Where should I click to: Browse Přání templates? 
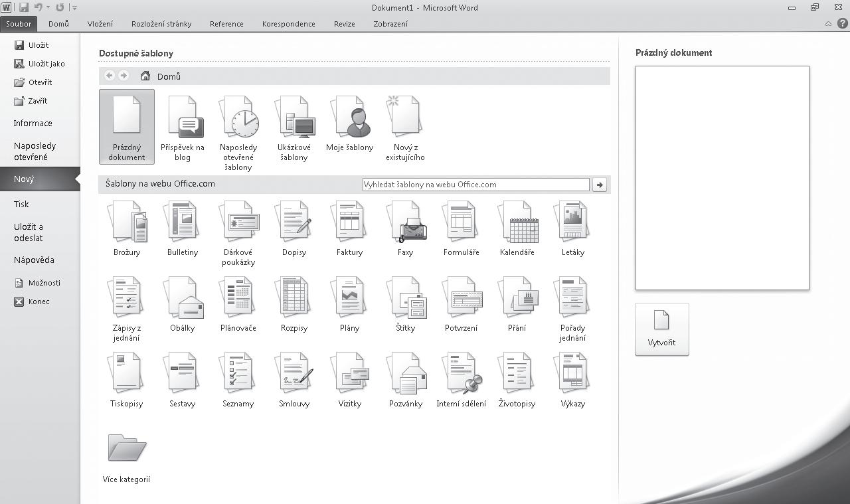click(x=517, y=304)
